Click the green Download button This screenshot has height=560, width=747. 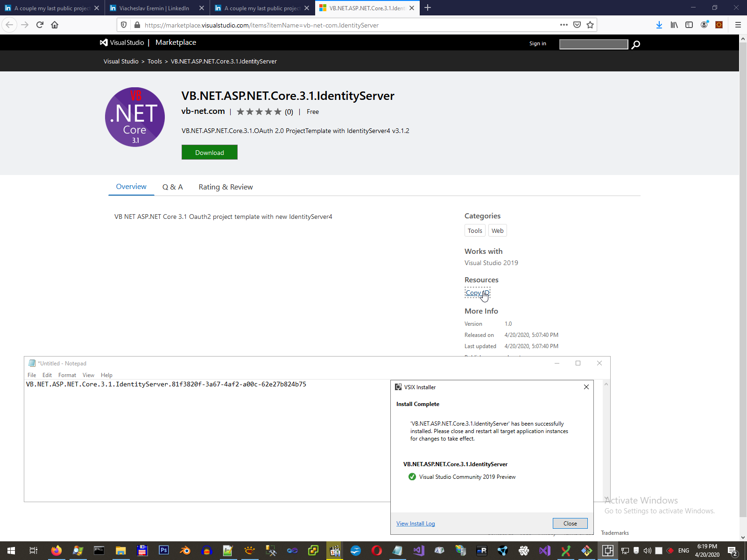[210, 152]
